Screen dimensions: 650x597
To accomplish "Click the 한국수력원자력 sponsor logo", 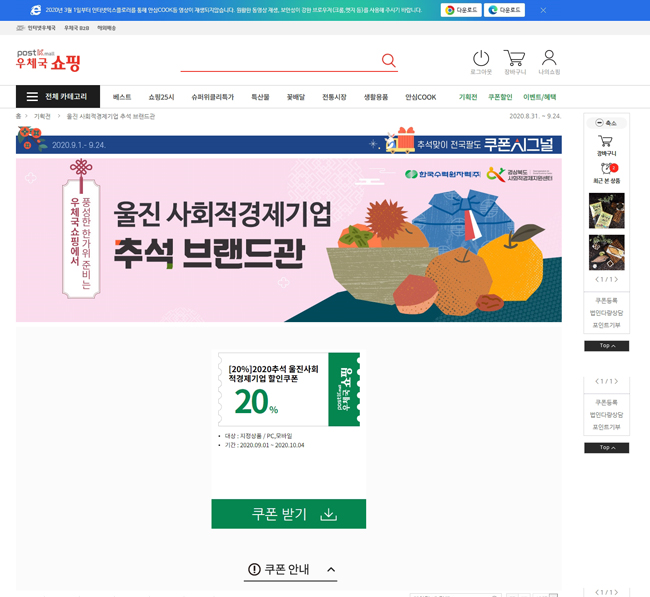I will 442,174.
